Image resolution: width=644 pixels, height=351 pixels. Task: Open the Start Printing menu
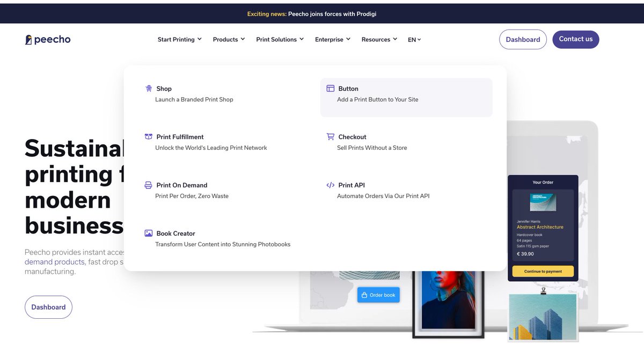pyautogui.click(x=179, y=40)
